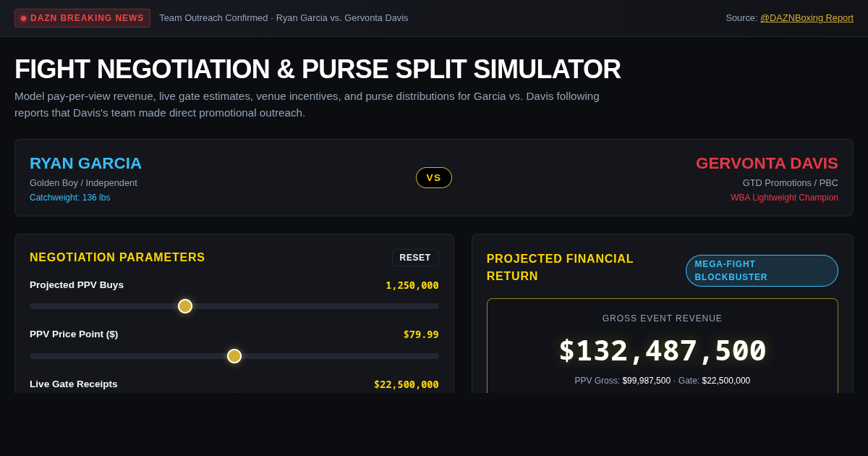Click the VS badge between fighters

434,177
